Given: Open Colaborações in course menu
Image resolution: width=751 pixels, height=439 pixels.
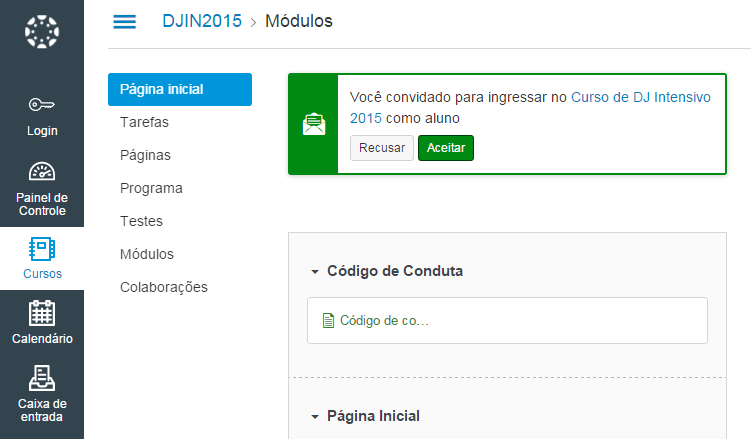Looking at the screenshot, I should 164,287.
